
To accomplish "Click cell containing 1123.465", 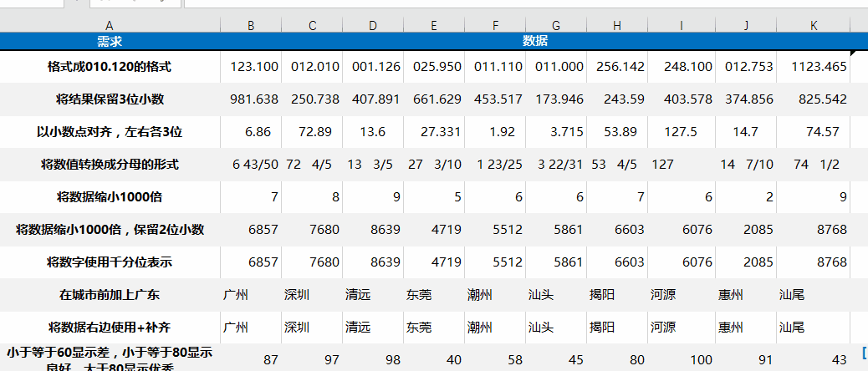I will tap(813, 67).
